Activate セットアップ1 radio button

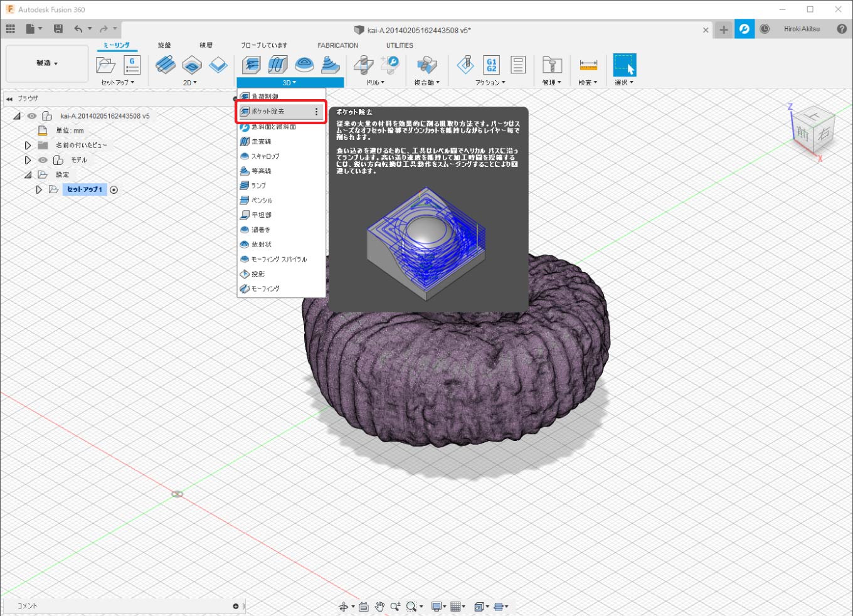pos(114,189)
